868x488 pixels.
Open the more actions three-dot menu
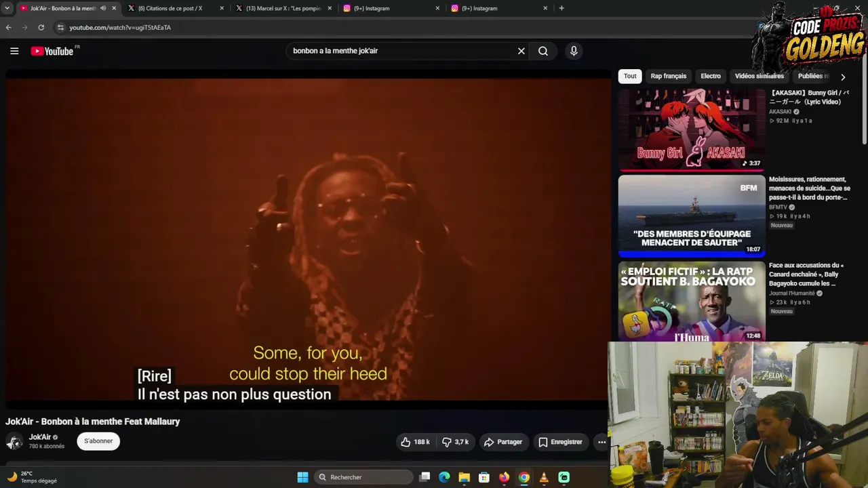(x=601, y=442)
